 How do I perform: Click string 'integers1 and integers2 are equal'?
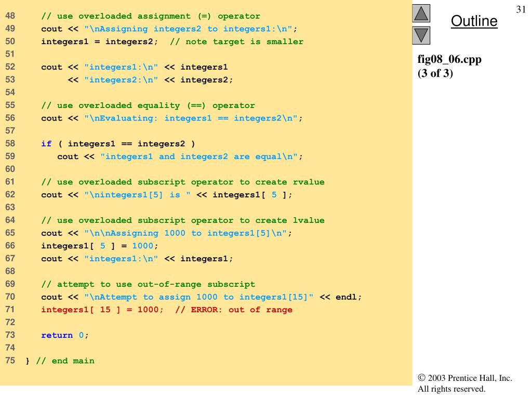pyautogui.click(x=199, y=157)
